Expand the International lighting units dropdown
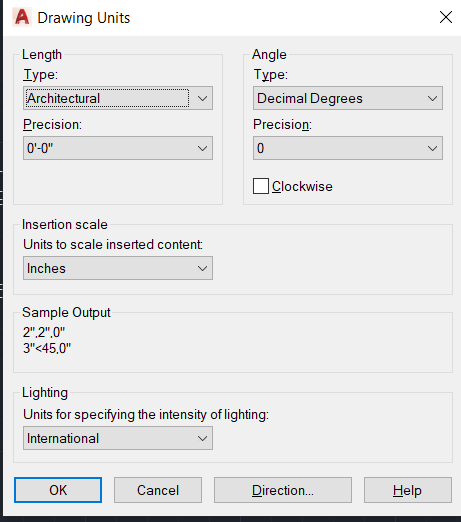The height and width of the screenshot is (522, 461). (x=118, y=438)
